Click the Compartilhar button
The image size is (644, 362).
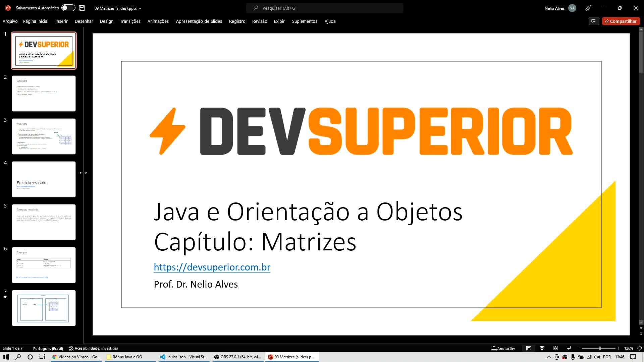point(621,21)
